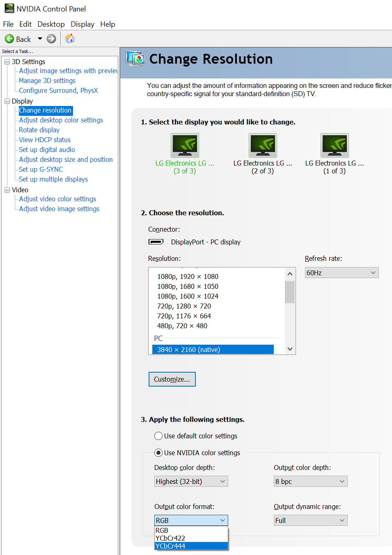Click the Display category label in tree

(x=22, y=101)
